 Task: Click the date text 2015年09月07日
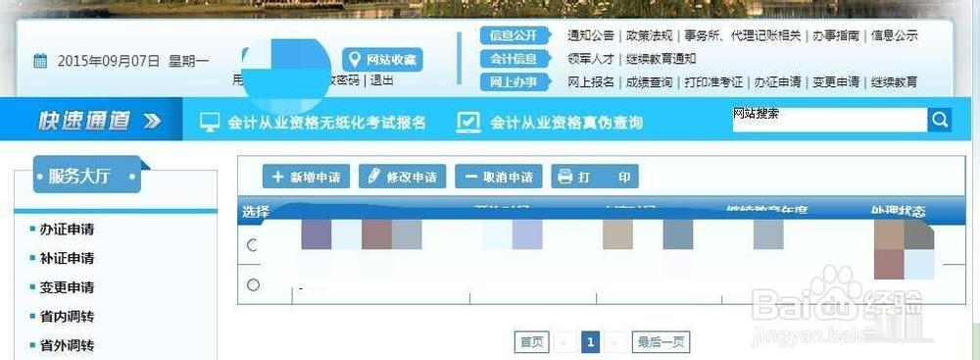[x=109, y=62]
